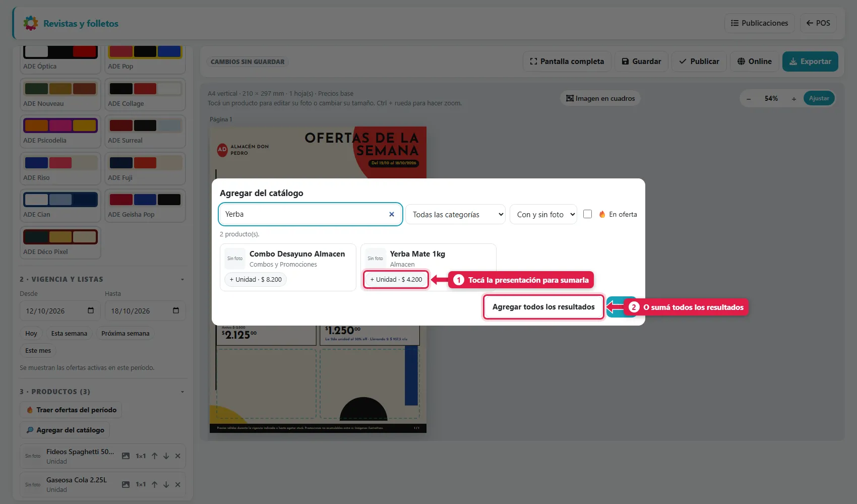Remove Gaseosa Cola 2.25L from products
The image size is (857, 504).
point(177,484)
